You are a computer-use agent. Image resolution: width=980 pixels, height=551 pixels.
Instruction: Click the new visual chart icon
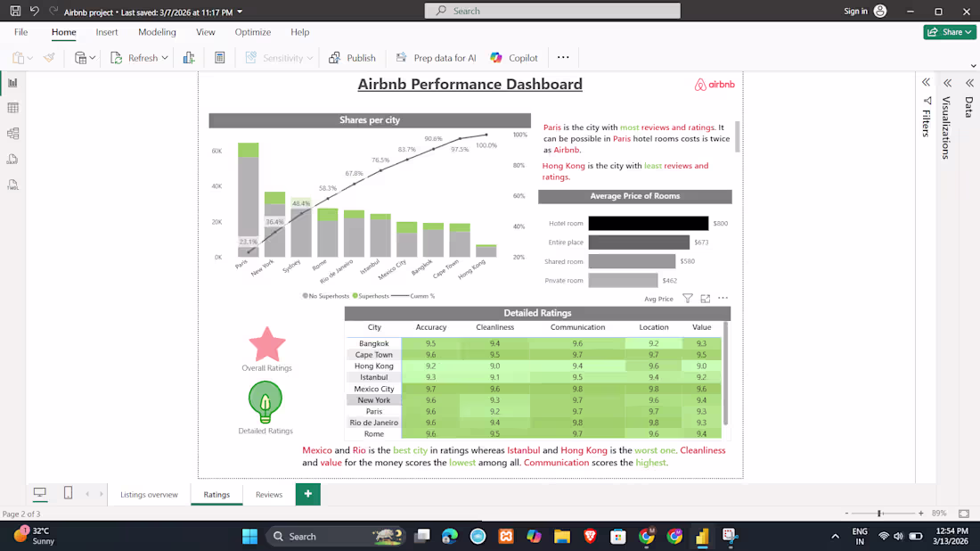pyautogui.click(x=189, y=58)
